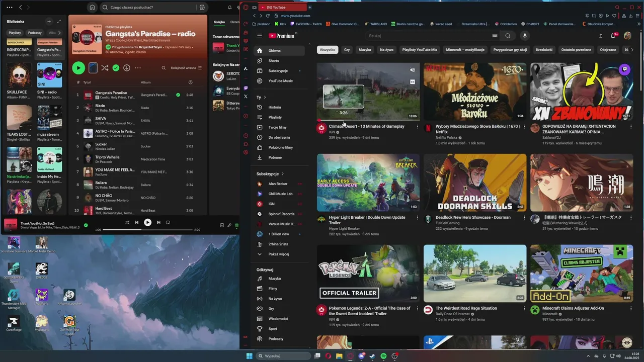Screen dimensions: 644x362
Task: Unmute Crimson Desert video preview
Action: pyautogui.click(x=413, y=70)
